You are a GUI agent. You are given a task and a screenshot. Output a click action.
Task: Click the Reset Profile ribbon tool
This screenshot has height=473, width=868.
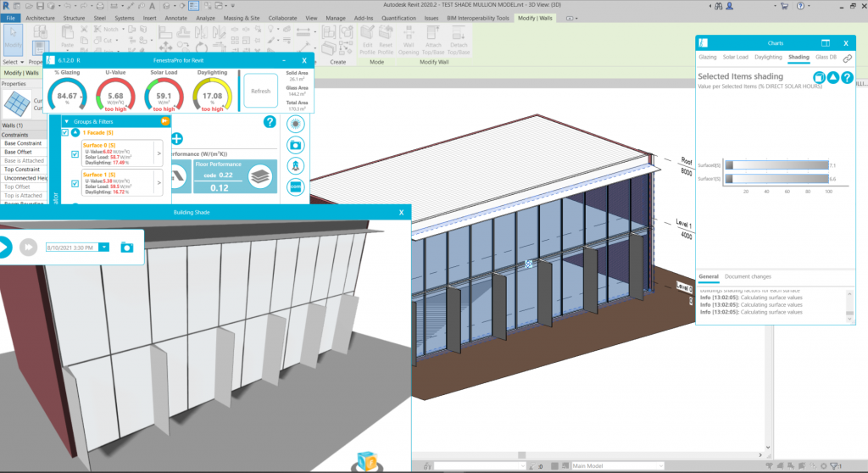(386, 41)
